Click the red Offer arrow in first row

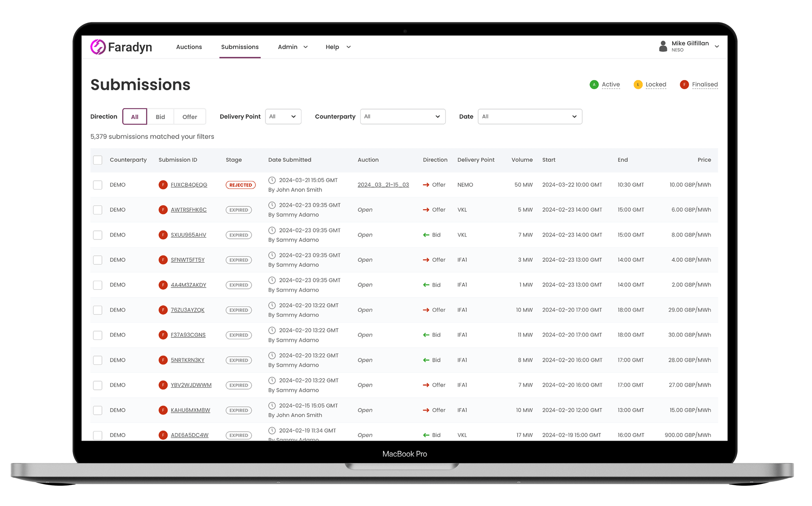[x=426, y=184]
